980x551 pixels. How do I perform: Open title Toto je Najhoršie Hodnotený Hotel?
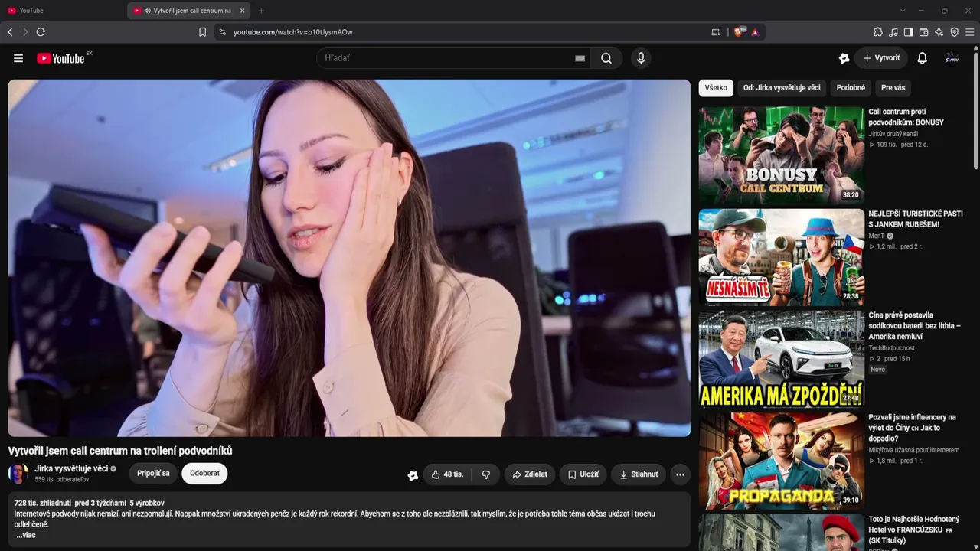tap(913, 530)
